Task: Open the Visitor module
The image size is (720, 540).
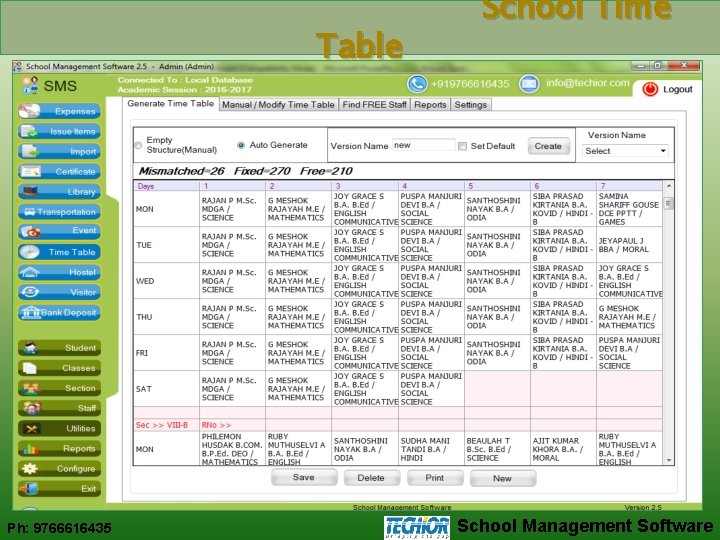Action: [x=59, y=292]
